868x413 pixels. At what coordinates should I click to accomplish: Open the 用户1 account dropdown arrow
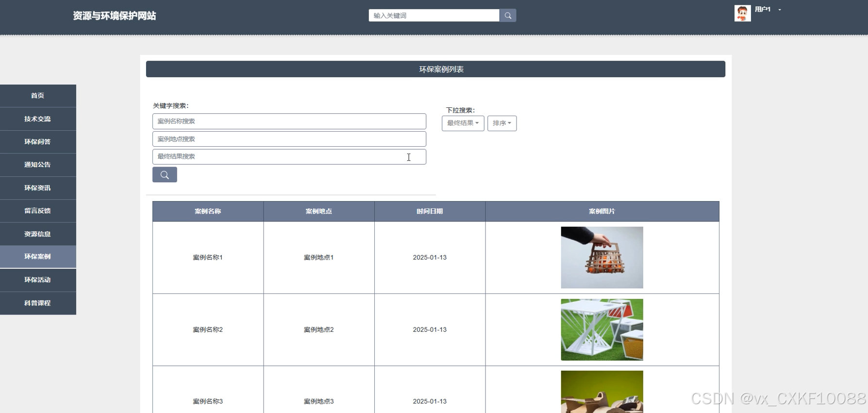pos(780,10)
